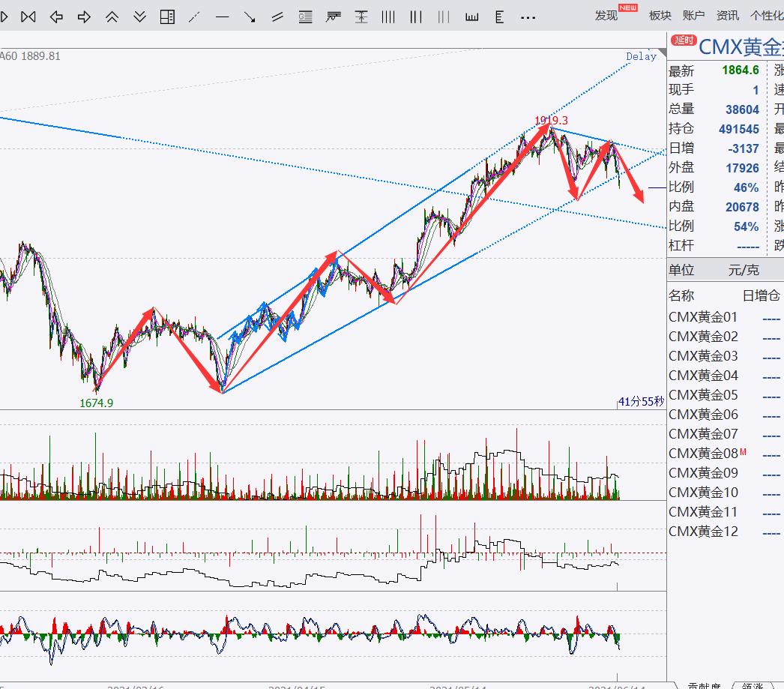Open the 账户 menu
Screen dimensions: 784x689
click(693, 16)
